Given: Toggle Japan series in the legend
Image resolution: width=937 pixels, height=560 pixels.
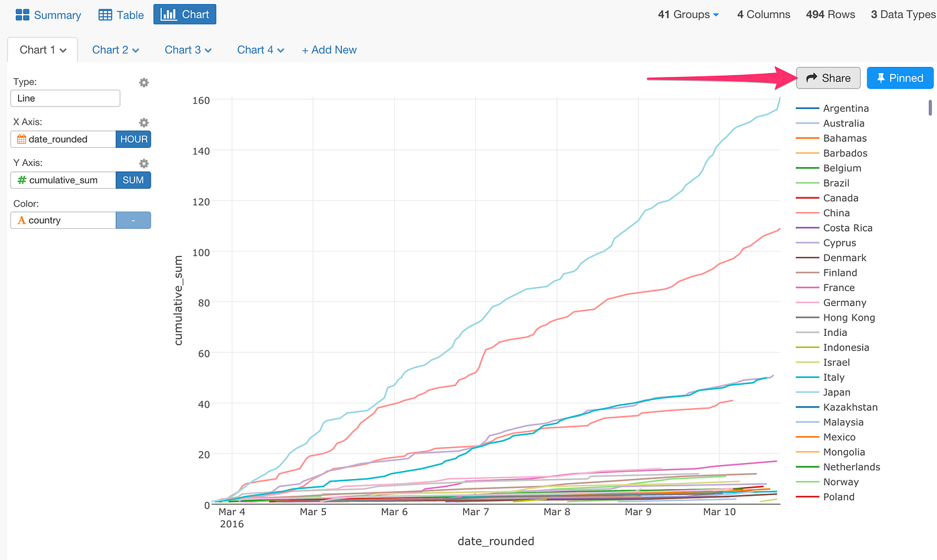Looking at the screenshot, I should pos(835,392).
